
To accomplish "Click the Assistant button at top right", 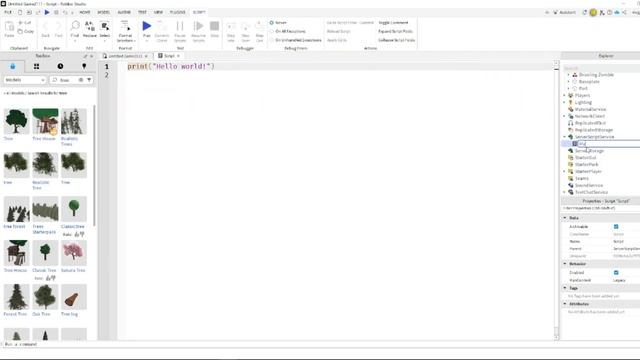I will [x=564, y=13].
